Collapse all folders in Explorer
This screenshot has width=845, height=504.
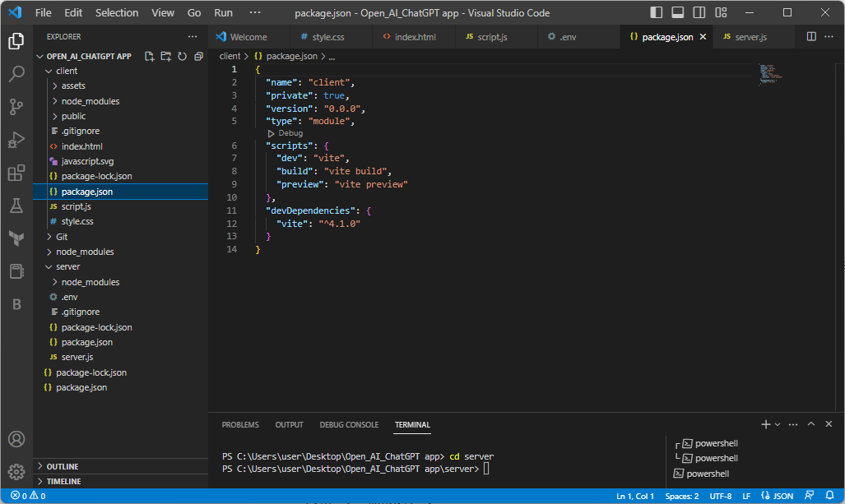pos(198,57)
